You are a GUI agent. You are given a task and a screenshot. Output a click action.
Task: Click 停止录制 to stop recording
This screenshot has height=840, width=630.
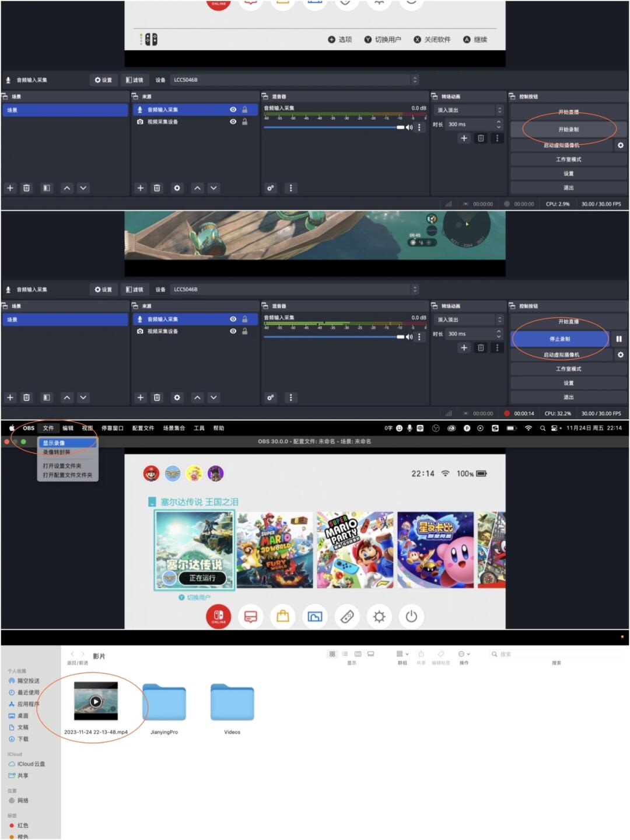560,339
